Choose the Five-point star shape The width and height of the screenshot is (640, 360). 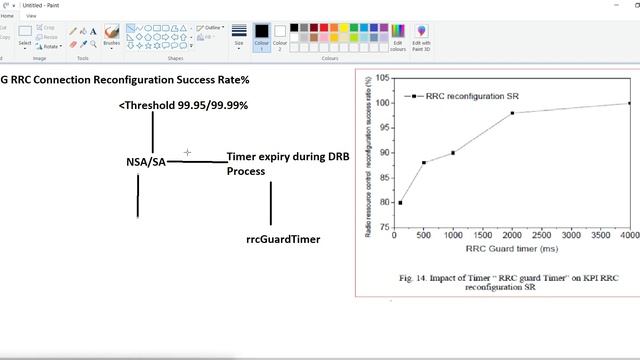pyautogui.click(x=148, y=46)
